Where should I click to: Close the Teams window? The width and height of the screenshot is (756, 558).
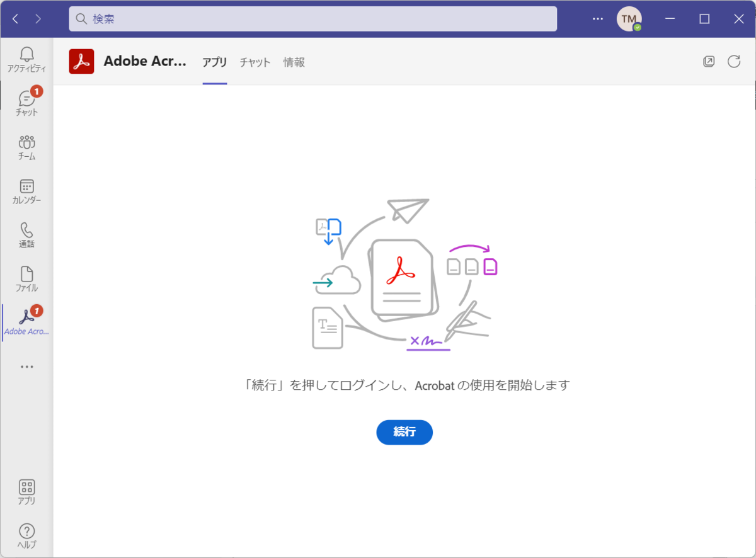click(x=739, y=19)
